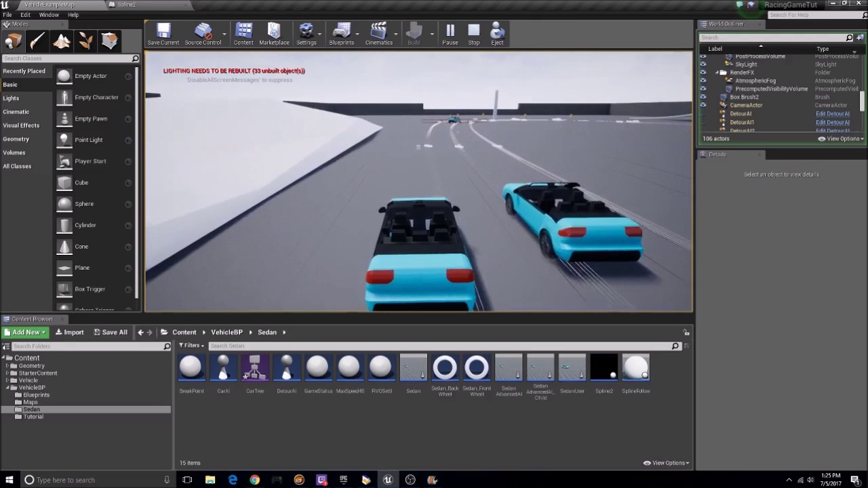Viewport: 868px width, 488px height.
Task: Toggle visibility of SkyLight actor
Action: coord(703,64)
